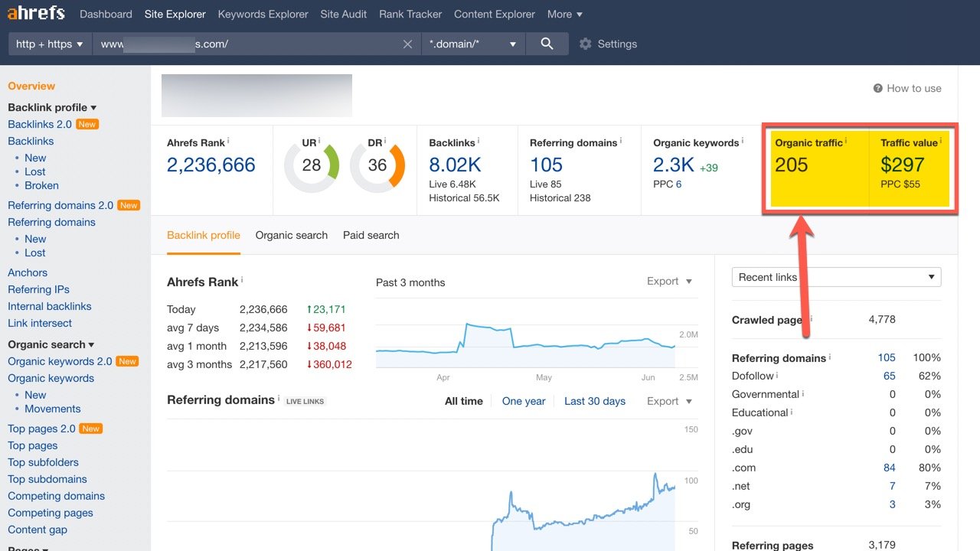The image size is (980, 551).
Task: Clear the URL field with the X icon
Action: 408,44
